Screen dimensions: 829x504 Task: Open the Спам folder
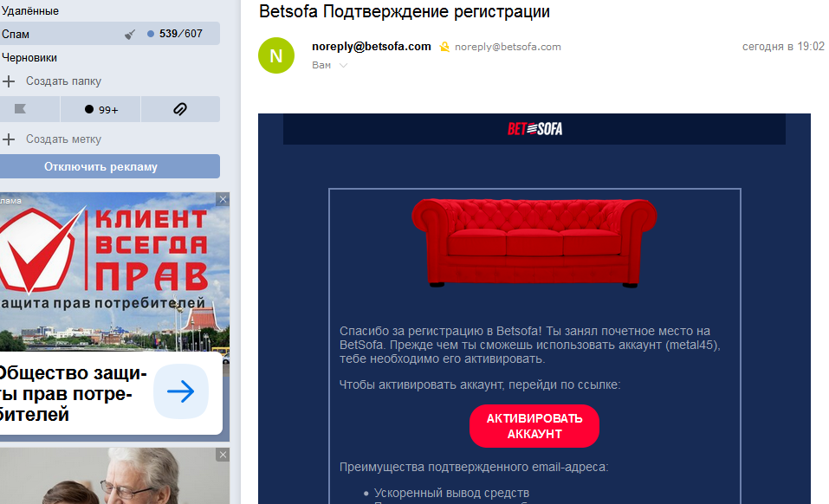(16, 35)
